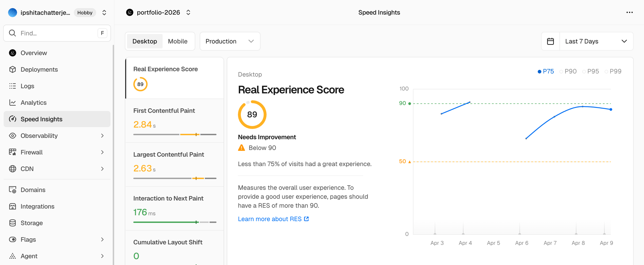Click the ipshitachatterje account avatar
The width and height of the screenshot is (644, 265).
tap(13, 13)
